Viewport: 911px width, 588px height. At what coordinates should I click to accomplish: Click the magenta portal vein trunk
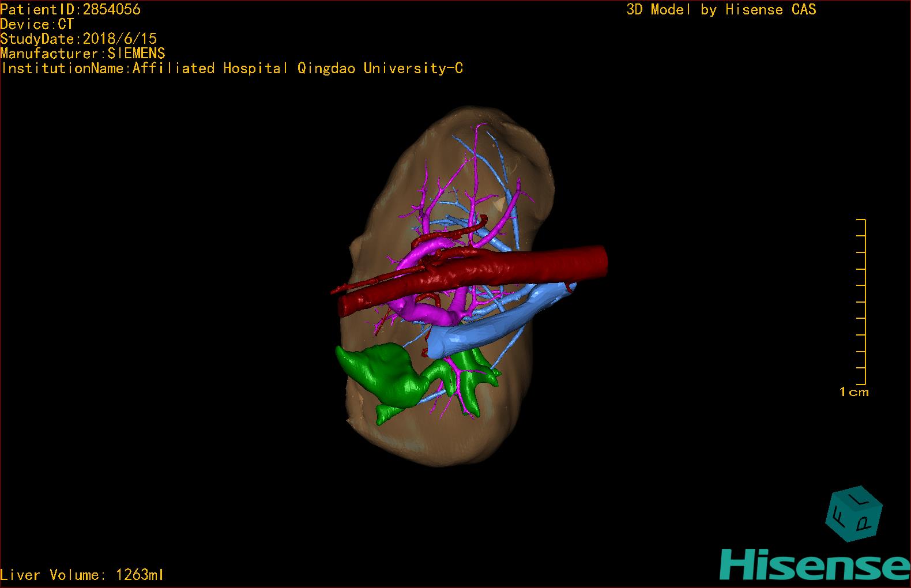coord(430,314)
